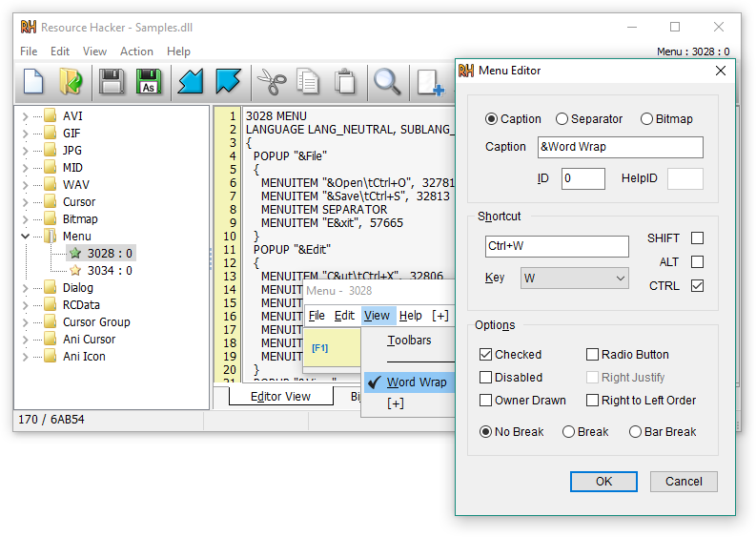This screenshot has width=756, height=537.
Task: Click the Cancel button
Action: pyautogui.click(x=684, y=482)
